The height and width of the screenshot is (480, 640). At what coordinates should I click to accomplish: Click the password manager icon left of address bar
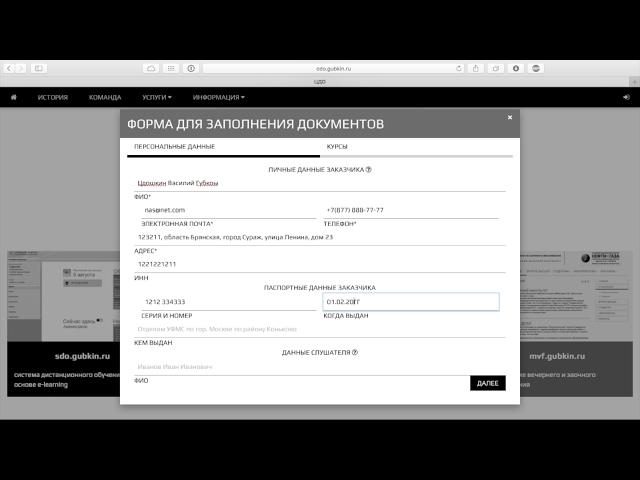pyautogui.click(x=191, y=68)
